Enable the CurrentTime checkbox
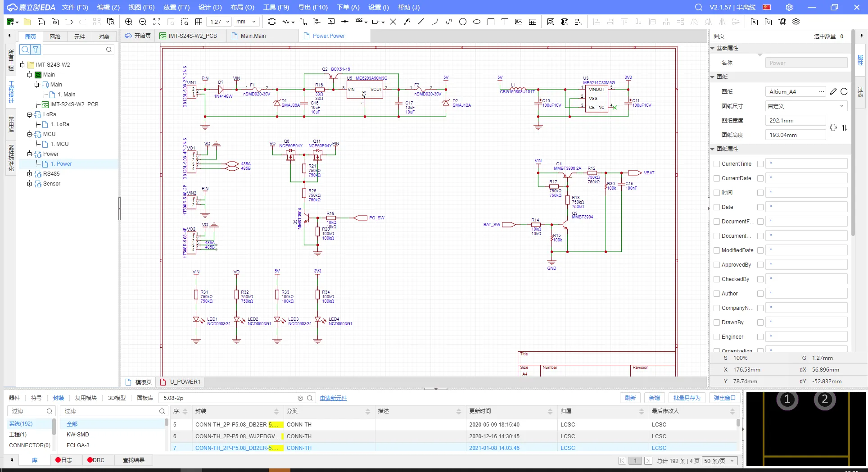 pyautogui.click(x=717, y=164)
